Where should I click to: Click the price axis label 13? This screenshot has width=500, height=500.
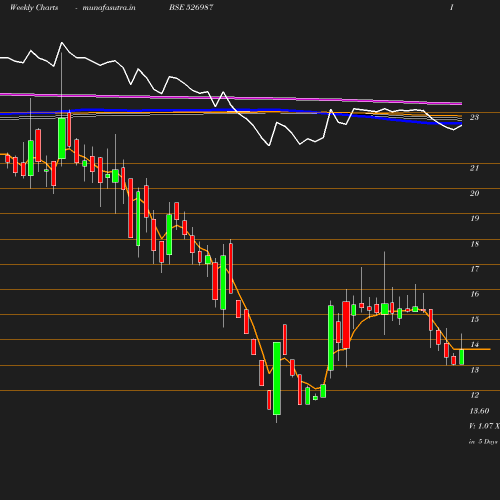coord(474,370)
